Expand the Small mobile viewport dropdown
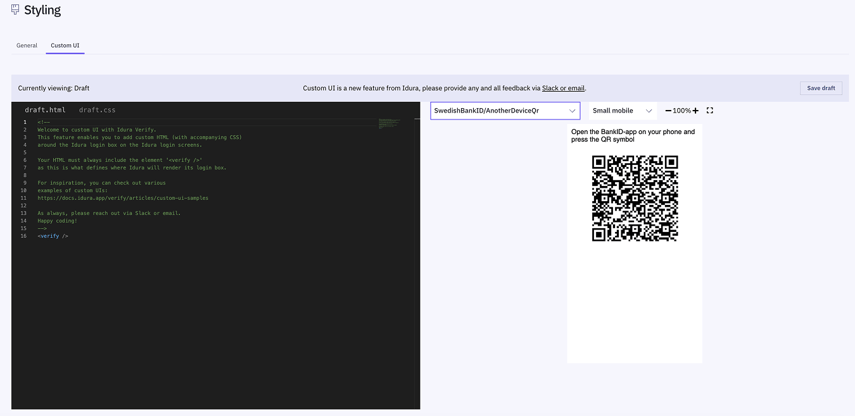 pos(622,111)
